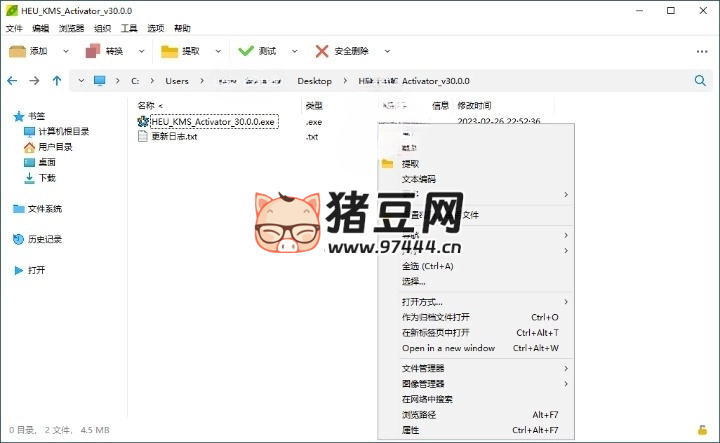The image size is (720, 443).
Task: Click the Users breadcrumb segment
Action: (177, 81)
